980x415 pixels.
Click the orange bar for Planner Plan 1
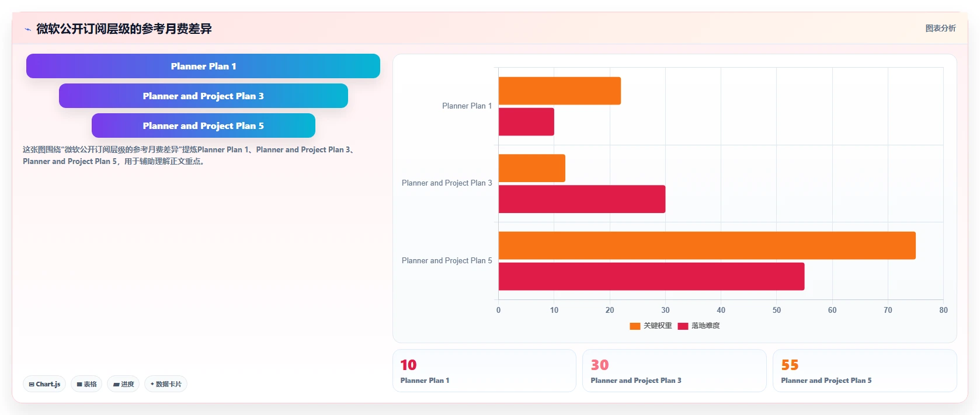[x=559, y=91]
